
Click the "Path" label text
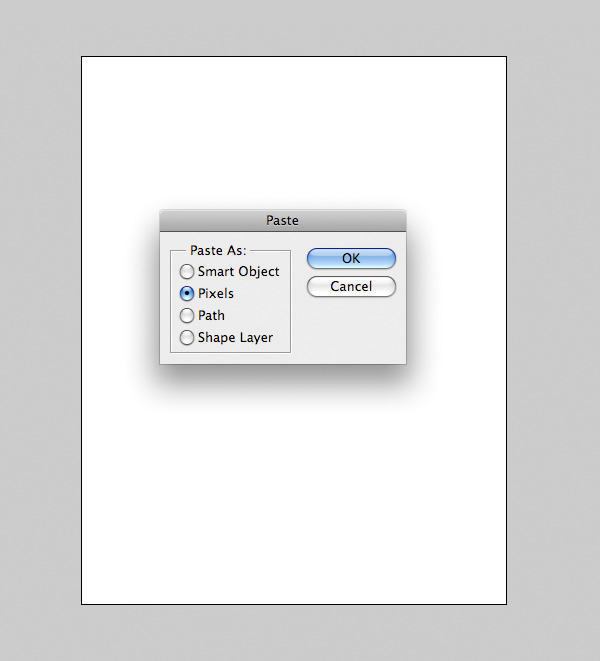point(211,316)
